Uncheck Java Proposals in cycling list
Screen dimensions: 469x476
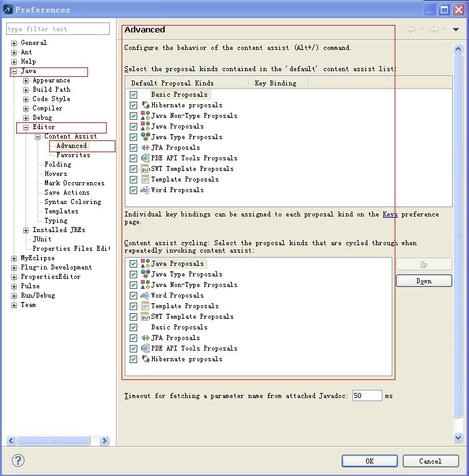[x=133, y=264]
